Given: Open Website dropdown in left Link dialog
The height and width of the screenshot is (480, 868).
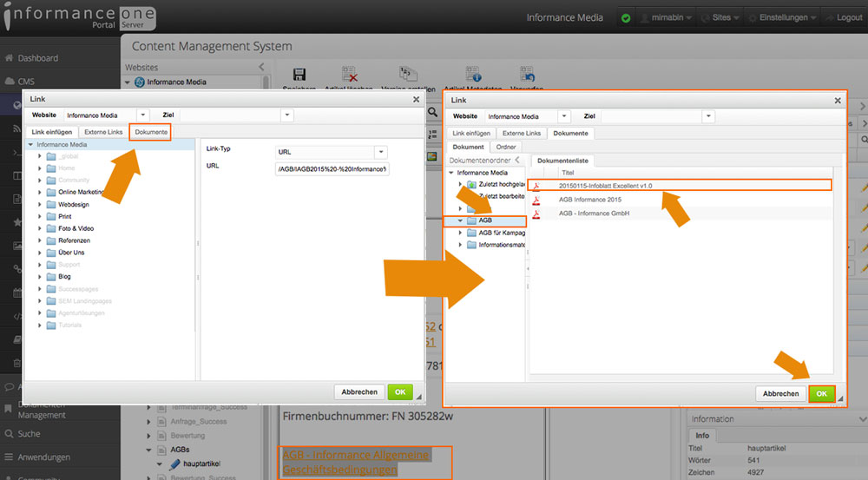Looking at the screenshot, I should pyautogui.click(x=143, y=115).
